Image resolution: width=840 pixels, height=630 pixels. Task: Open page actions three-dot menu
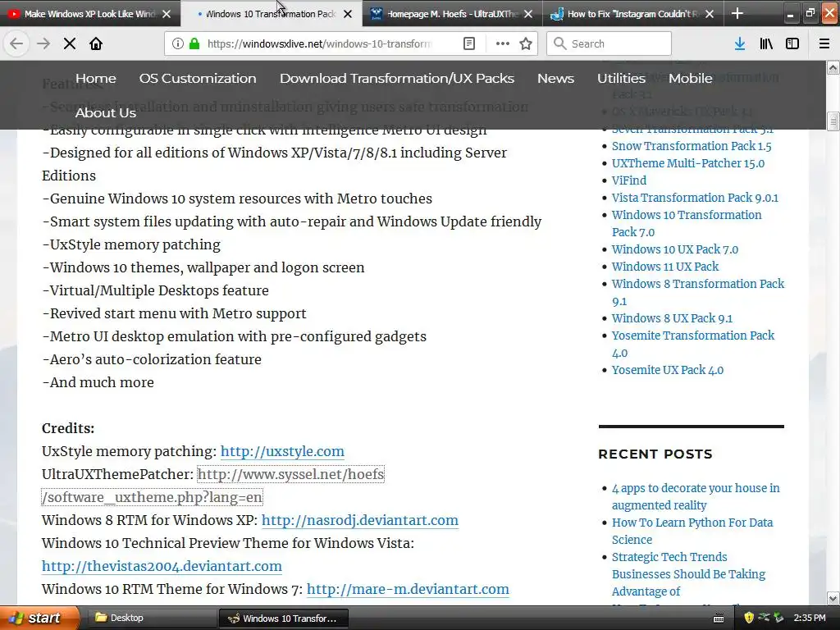pyautogui.click(x=503, y=43)
